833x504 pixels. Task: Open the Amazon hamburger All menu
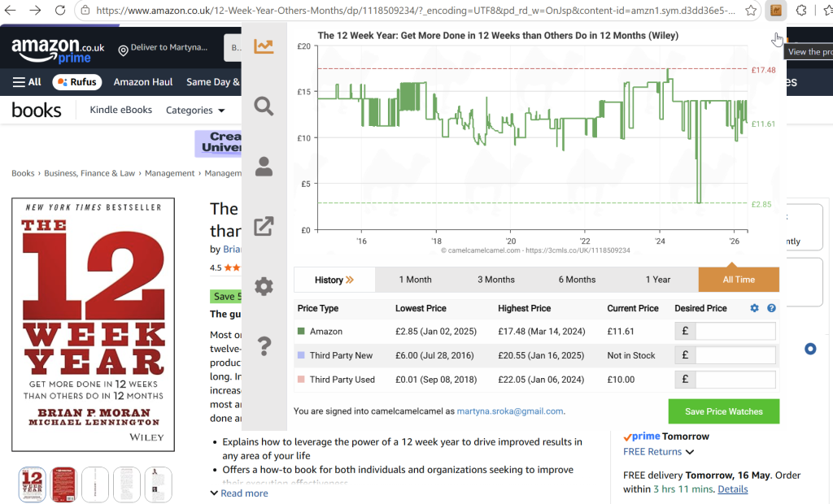(x=27, y=82)
